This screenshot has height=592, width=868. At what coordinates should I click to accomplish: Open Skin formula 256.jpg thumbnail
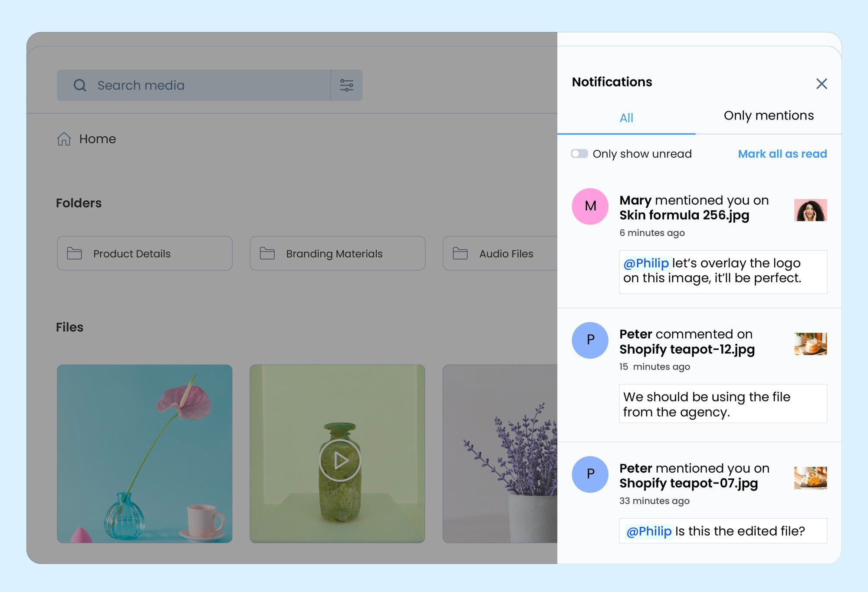[x=810, y=210]
